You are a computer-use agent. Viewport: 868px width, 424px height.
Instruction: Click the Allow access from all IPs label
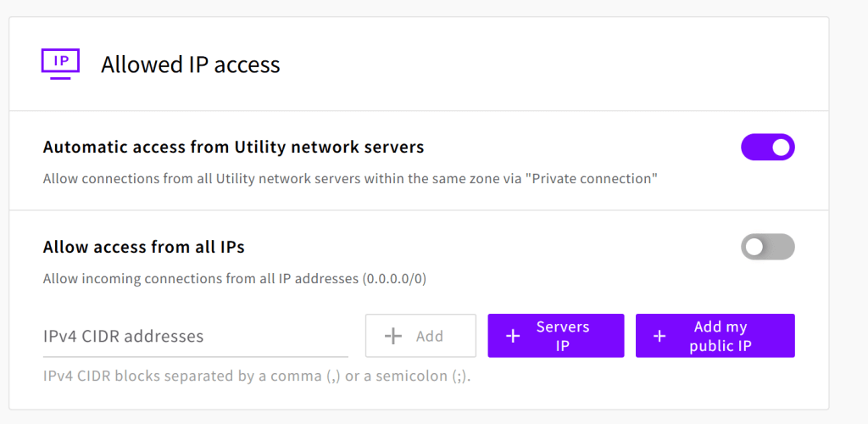pyautogui.click(x=144, y=247)
